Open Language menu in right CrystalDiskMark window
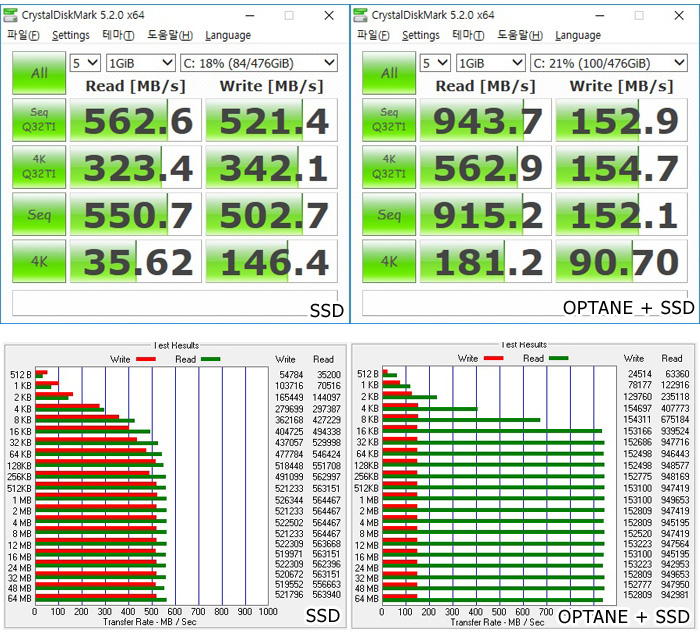Screen dimensions: 700x635 [578, 35]
